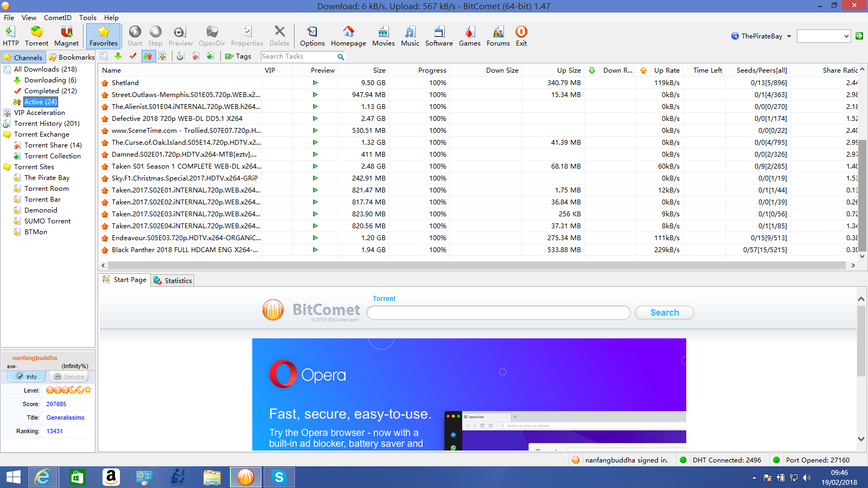Select All Downloads (218) in tree
Viewport: 868px width, 488px height.
coord(46,69)
